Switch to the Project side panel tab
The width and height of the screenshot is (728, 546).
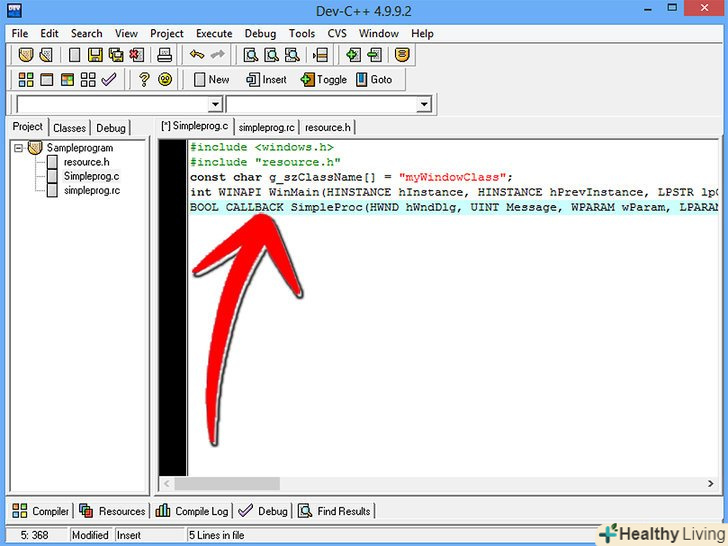pyautogui.click(x=28, y=126)
